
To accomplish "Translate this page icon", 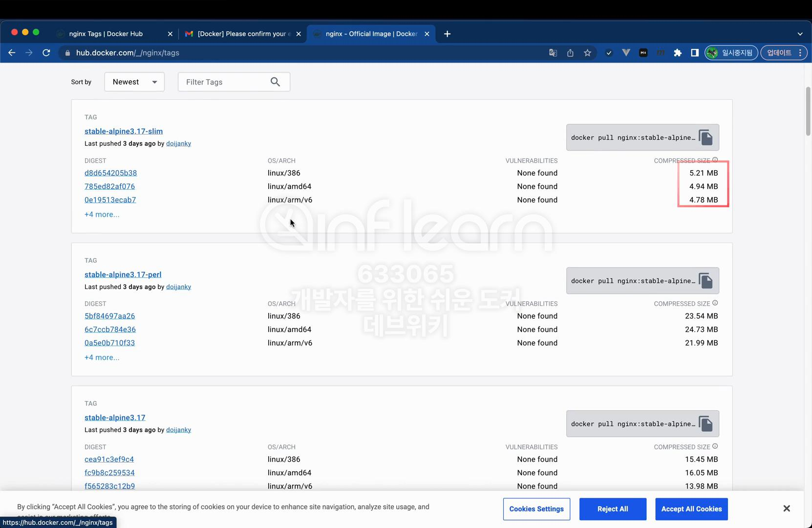I will tap(553, 53).
